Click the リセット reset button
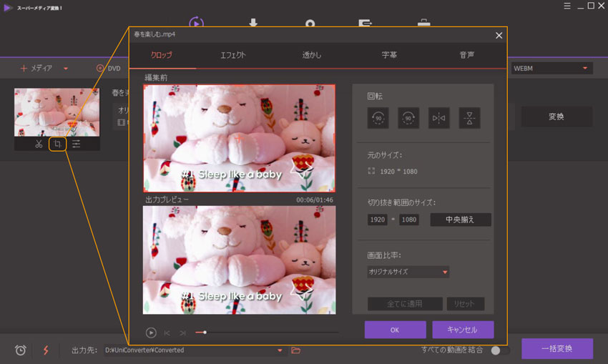Image resolution: width=608 pixels, height=364 pixels. point(466,304)
